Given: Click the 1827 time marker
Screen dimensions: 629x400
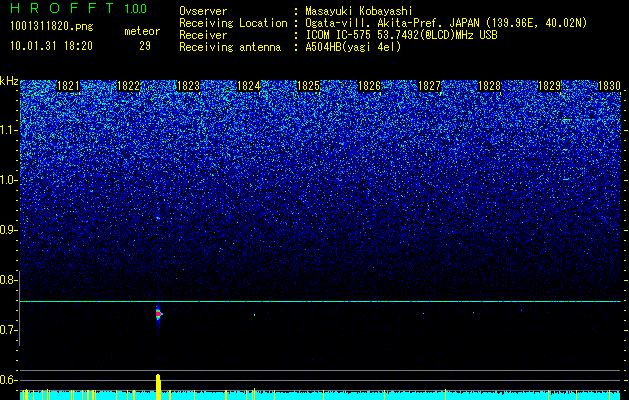Looking at the screenshot, I should [429, 86].
